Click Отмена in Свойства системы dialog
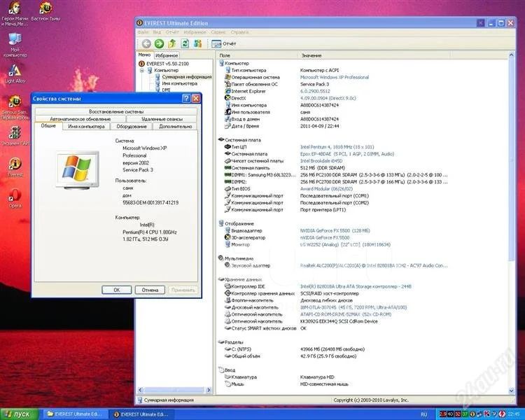The height and width of the screenshot is (420, 525). tap(150, 290)
